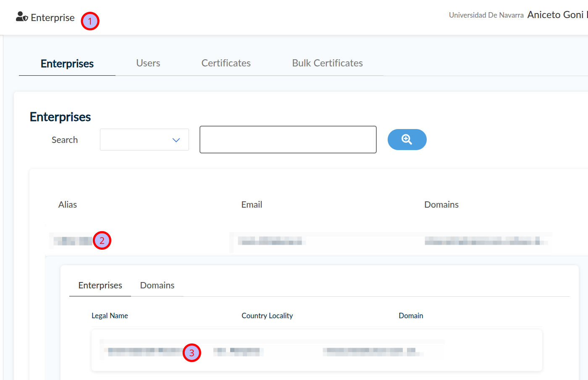Click the red circle marker numbered 2

[x=102, y=240]
